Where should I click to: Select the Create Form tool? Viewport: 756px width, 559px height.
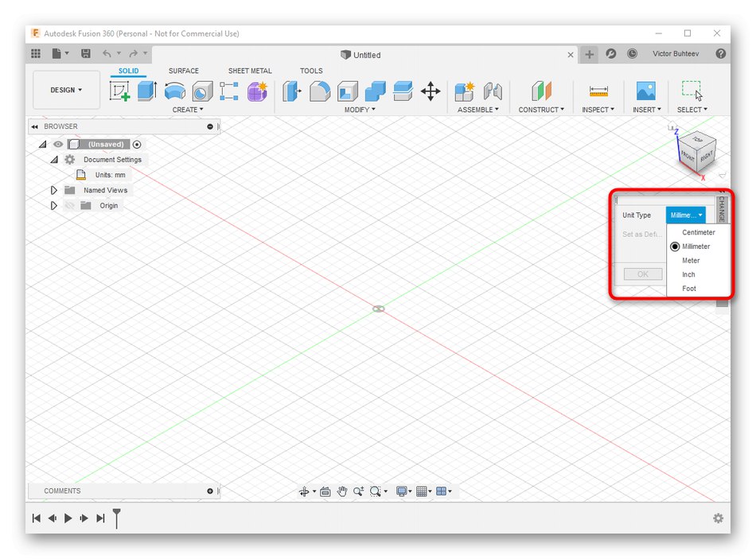[257, 91]
